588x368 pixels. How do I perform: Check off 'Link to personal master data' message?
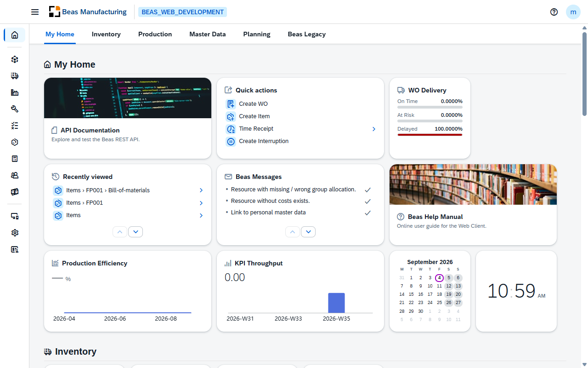367,213
